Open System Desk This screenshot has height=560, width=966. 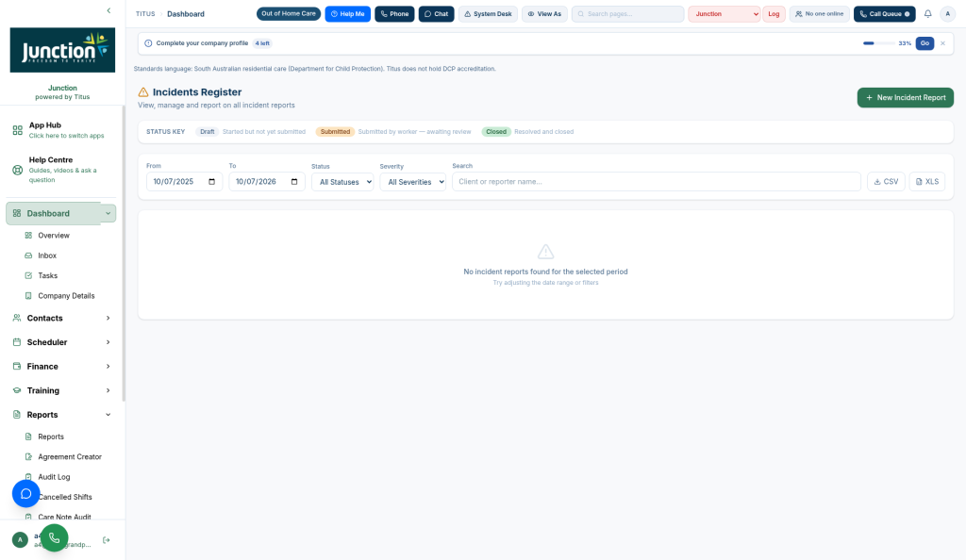click(x=488, y=13)
